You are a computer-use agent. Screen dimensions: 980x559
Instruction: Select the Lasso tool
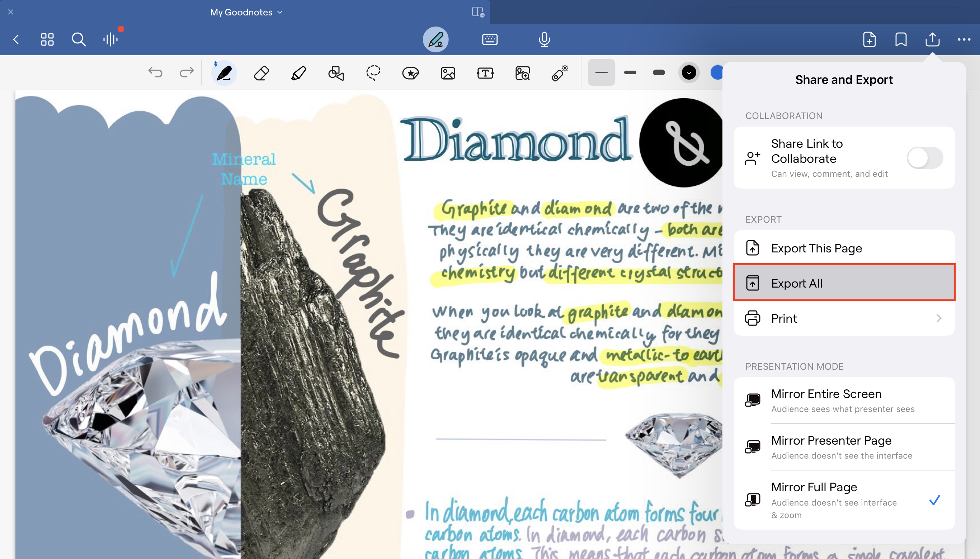pyautogui.click(x=373, y=73)
